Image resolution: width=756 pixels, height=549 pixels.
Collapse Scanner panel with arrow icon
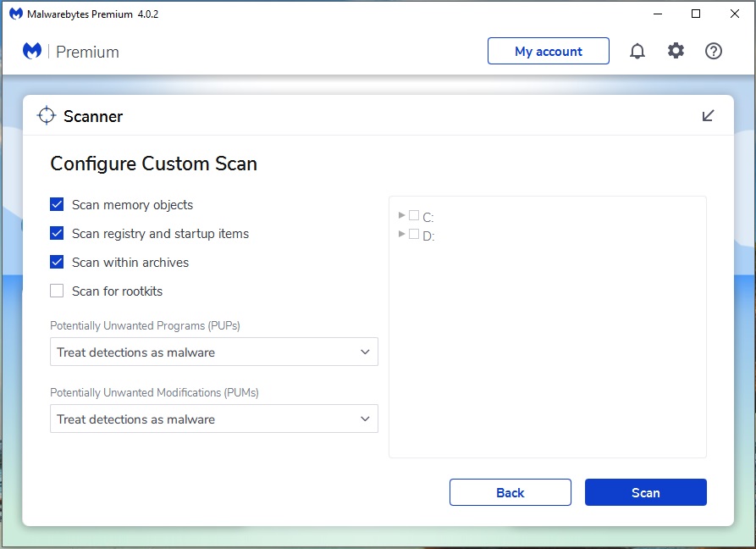[x=707, y=116]
